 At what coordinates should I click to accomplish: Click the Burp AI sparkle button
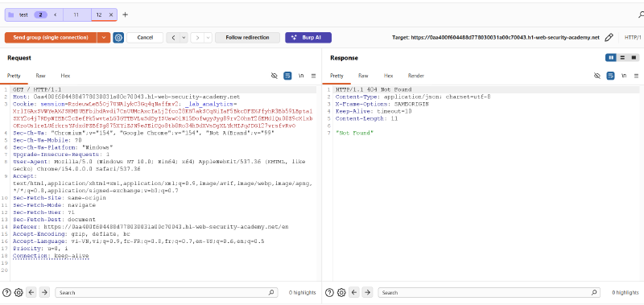coord(308,37)
